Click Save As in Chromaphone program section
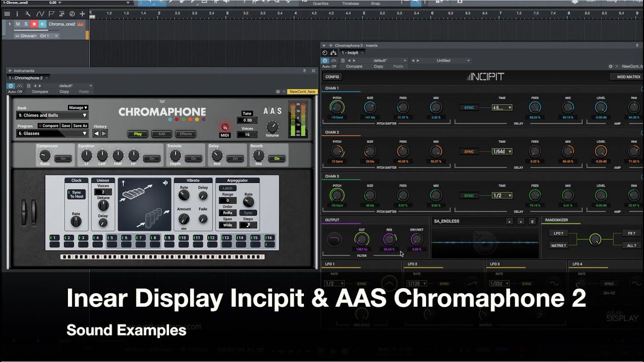This screenshot has width=644, height=362. [80, 126]
